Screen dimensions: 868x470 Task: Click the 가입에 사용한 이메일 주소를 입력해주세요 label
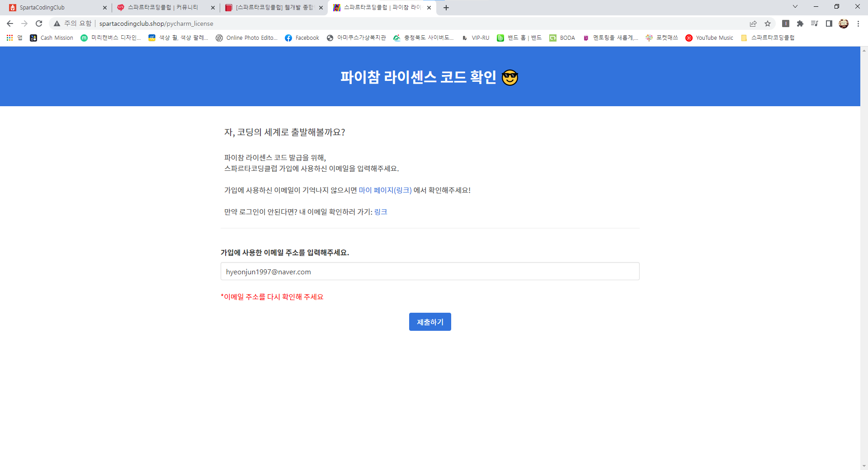[285, 253]
